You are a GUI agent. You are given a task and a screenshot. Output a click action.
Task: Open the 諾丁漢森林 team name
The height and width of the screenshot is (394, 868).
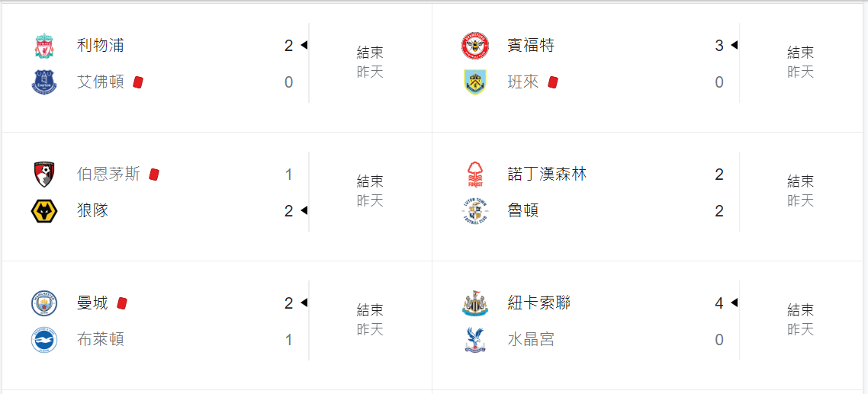tap(546, 175)
